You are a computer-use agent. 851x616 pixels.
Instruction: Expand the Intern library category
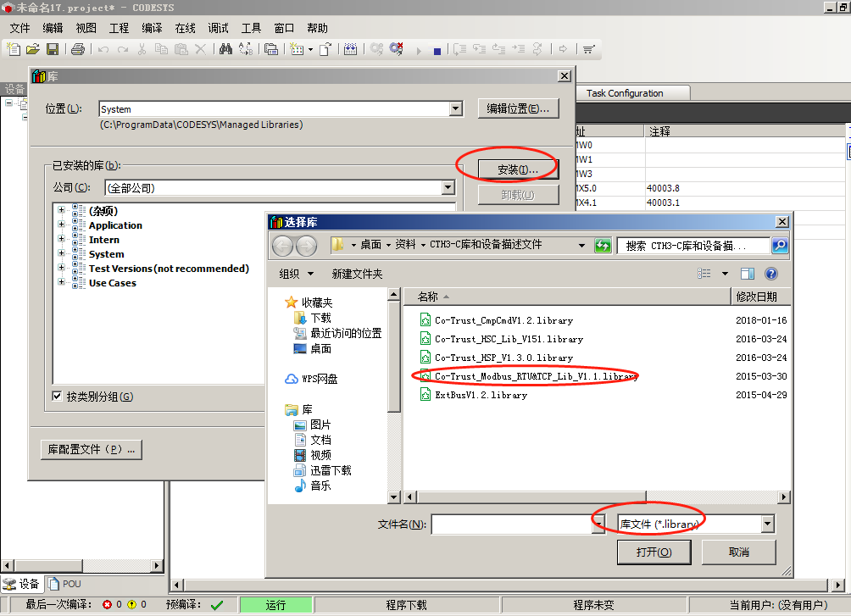(61, 239)
